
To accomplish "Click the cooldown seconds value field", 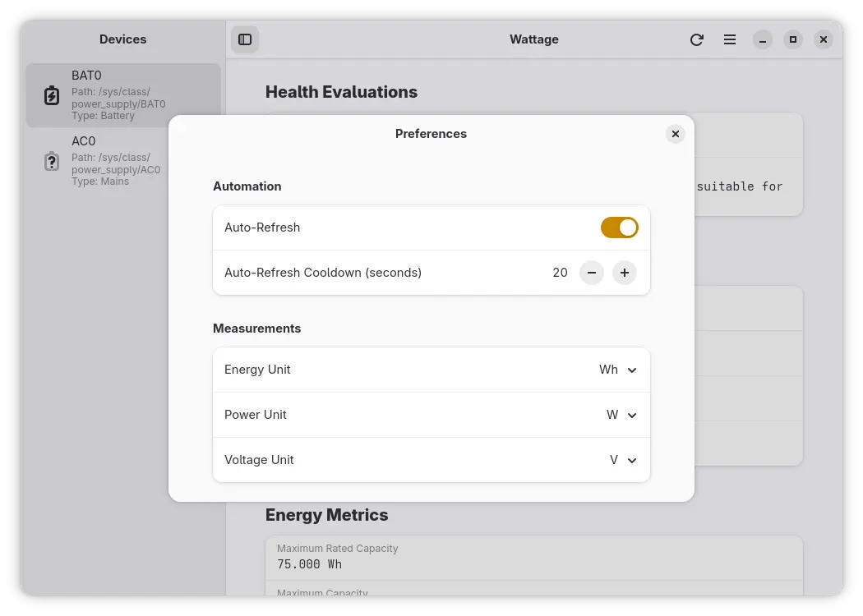I will pos(560,273).
